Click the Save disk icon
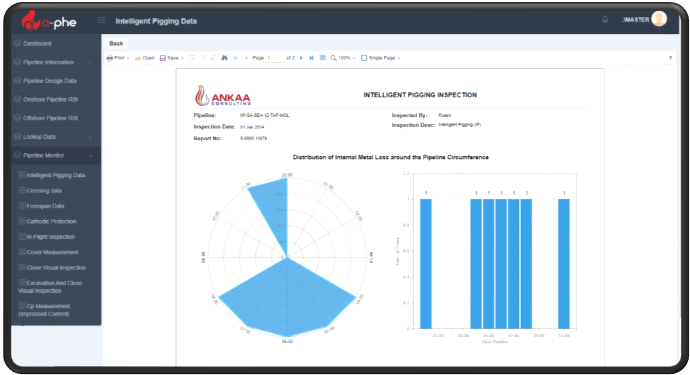 [162, 58]
